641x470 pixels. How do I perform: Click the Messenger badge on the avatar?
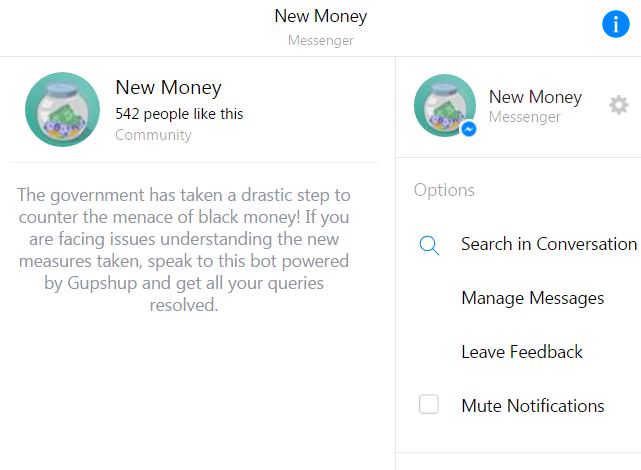tap(468, 129)
